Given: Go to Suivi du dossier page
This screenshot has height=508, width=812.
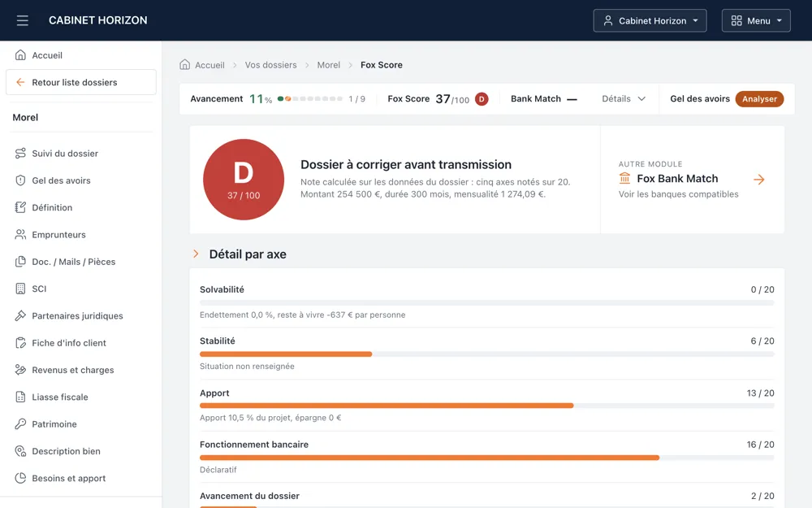Looking at the screenshot, I should 65,154.
